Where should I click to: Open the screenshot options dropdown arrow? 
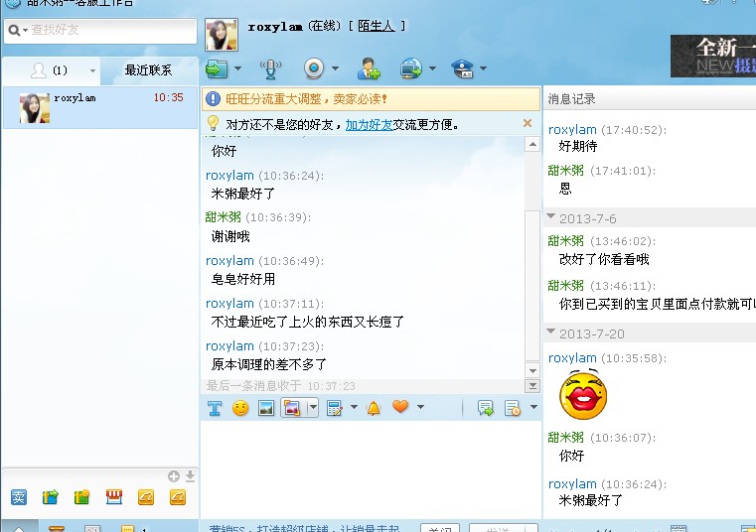pos(313,408)
